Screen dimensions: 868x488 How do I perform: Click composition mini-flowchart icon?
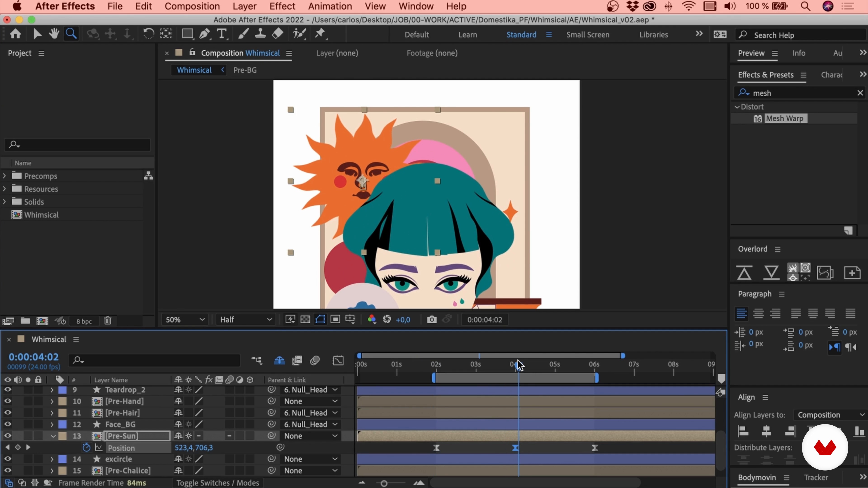coord(257,361)
